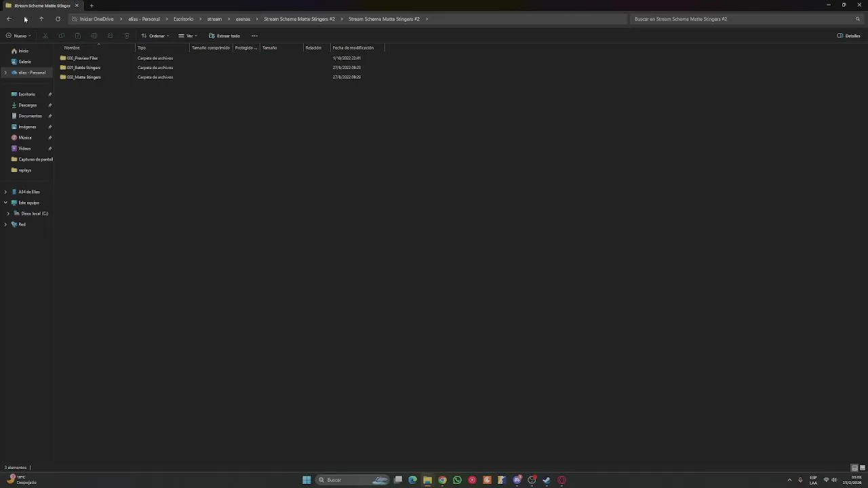This screenshot has height=488, width=868.
Task: Open the Música folder shortcut
Action: (25, 138)
